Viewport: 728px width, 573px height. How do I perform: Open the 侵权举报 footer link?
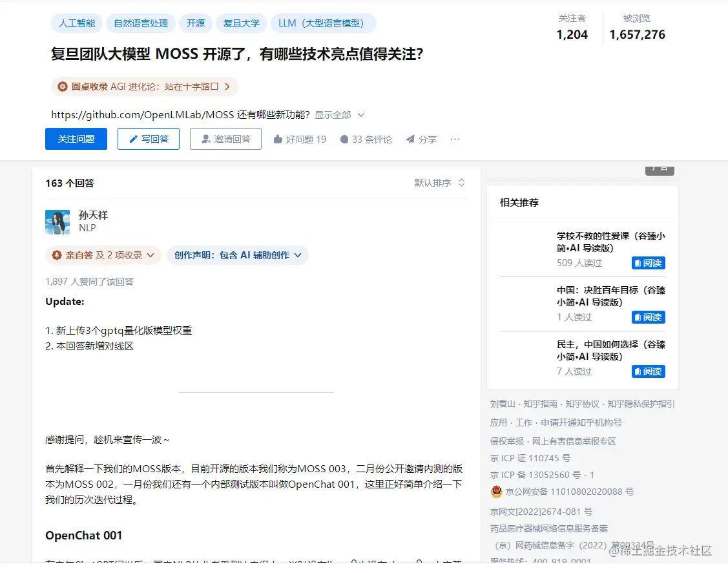507,441
